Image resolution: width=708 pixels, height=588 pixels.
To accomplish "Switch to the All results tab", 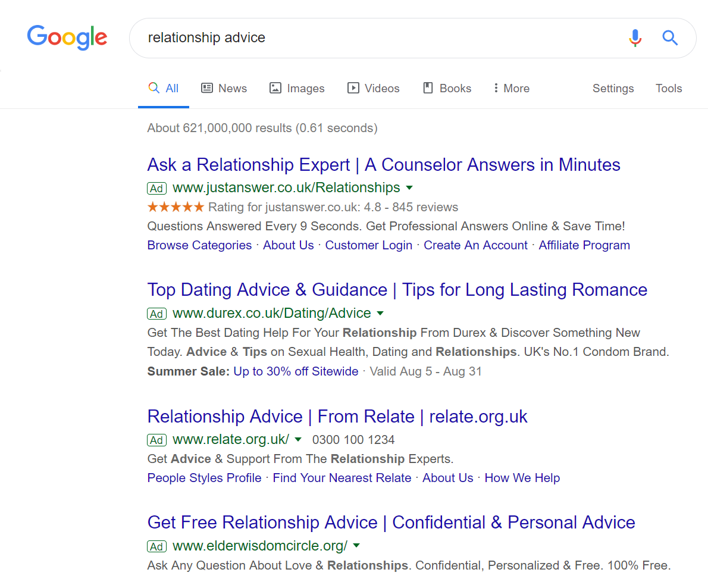I will [x=164, y=88].
